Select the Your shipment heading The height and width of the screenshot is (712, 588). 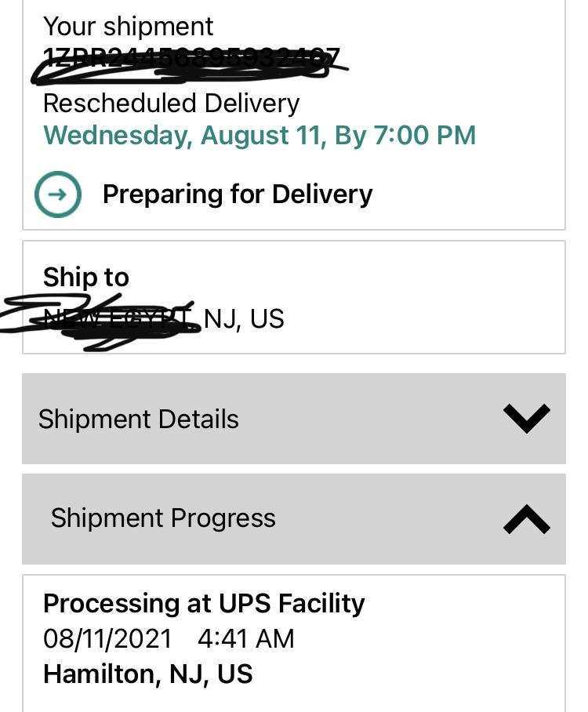tap(129, 26)
